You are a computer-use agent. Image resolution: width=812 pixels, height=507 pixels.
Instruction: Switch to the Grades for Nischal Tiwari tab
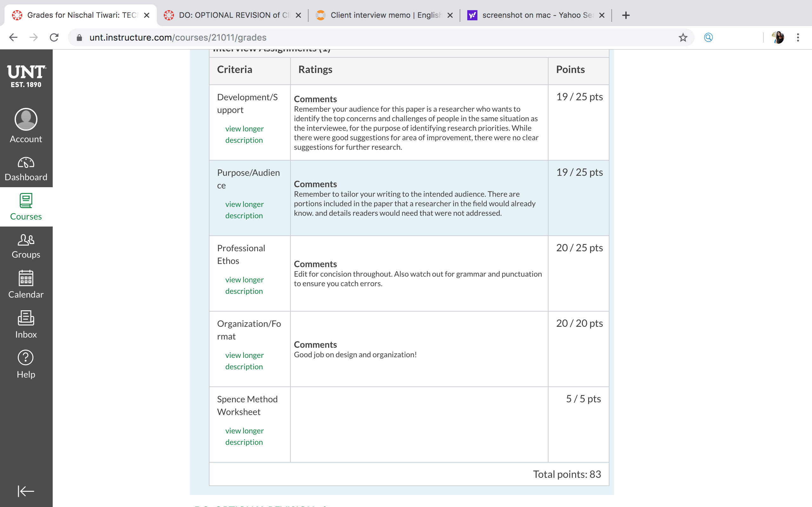81,15
